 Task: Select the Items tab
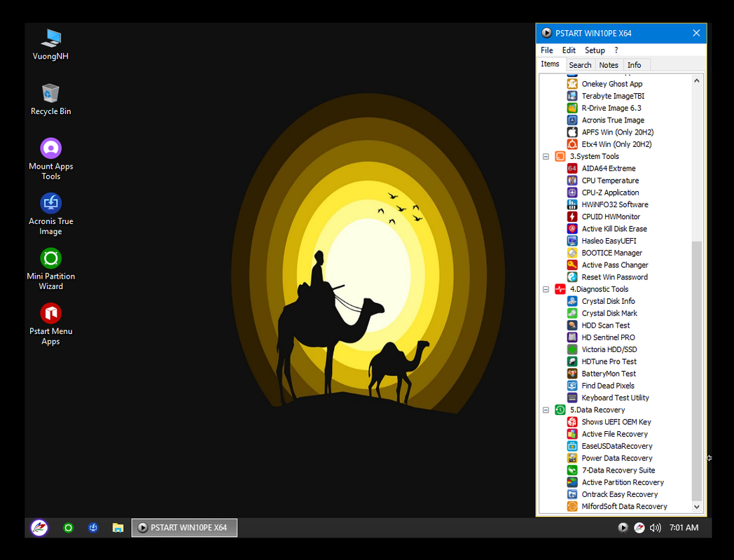tap(550, 64)
